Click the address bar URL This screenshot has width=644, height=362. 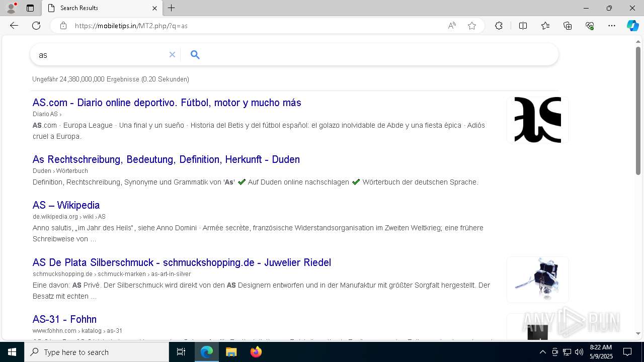131,26
